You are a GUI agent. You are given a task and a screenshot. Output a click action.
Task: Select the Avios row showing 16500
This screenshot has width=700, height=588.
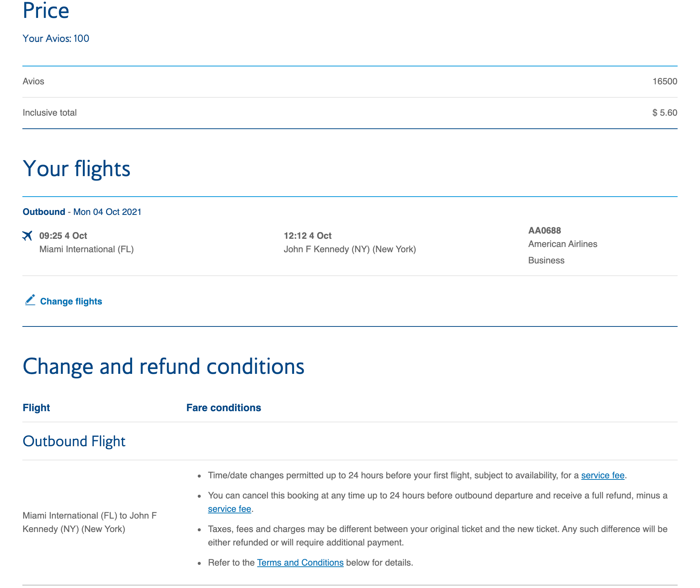[665, 81]
